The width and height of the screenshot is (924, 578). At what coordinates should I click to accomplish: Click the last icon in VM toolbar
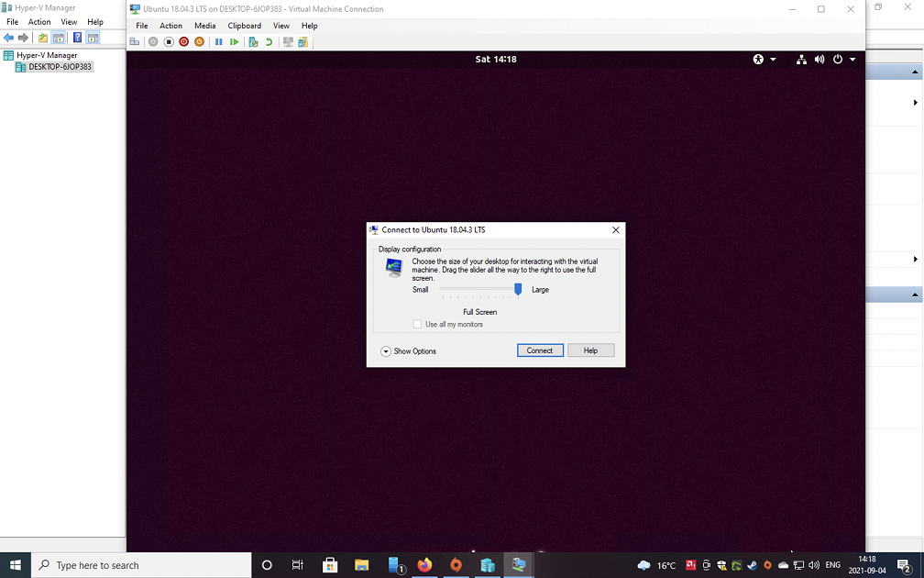[302, 42]
